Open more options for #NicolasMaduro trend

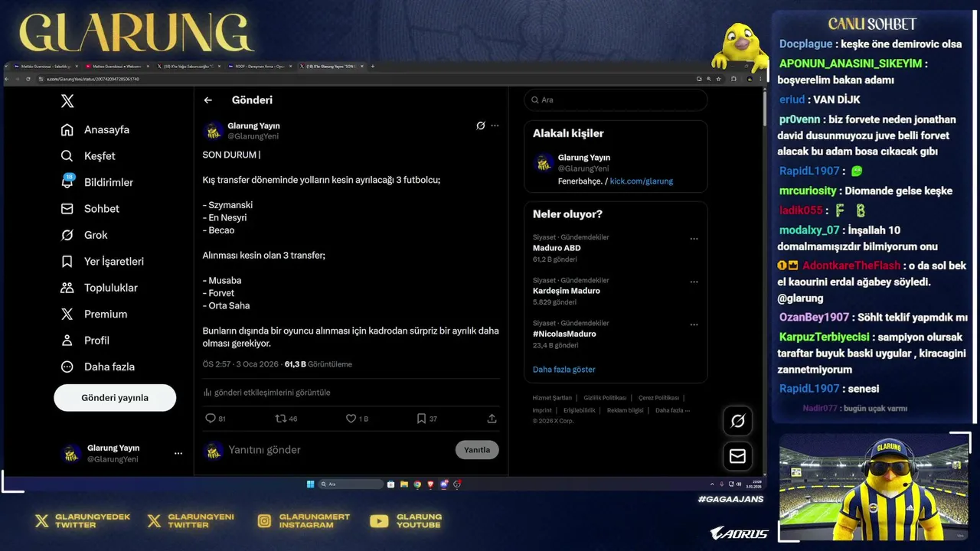tap(694, 324)
